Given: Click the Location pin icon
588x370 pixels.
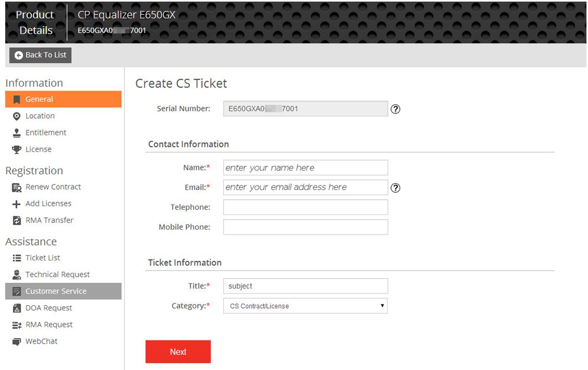Looking at the screenshot, I should coord(16,116).
